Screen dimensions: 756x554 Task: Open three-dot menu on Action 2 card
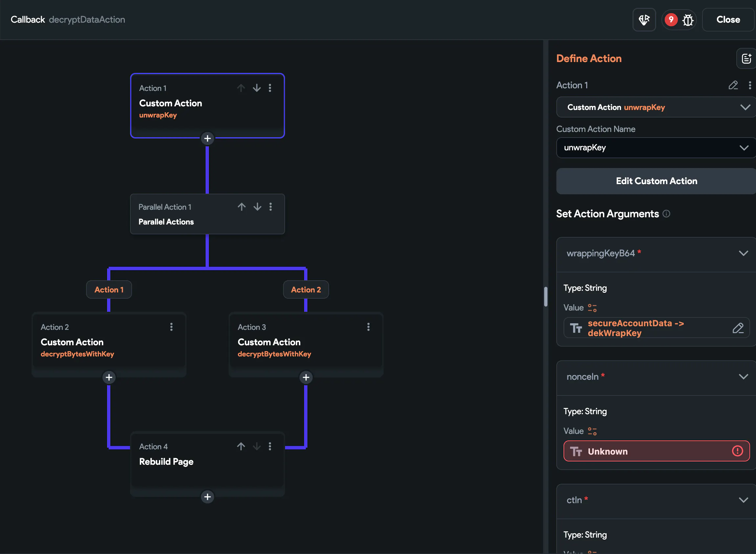click(171, 327)
